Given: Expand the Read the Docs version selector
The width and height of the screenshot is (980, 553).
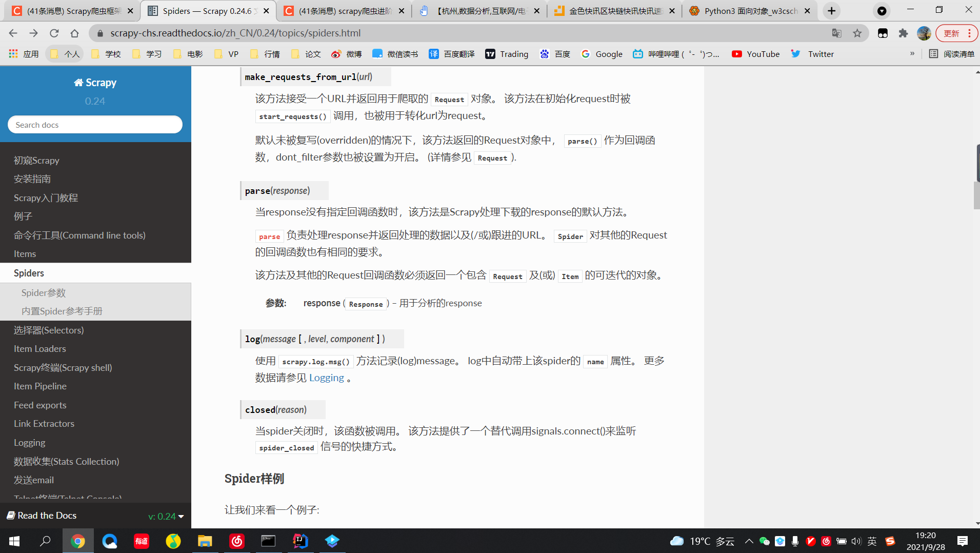Looking at the screenshot, I should click(166, 516).
